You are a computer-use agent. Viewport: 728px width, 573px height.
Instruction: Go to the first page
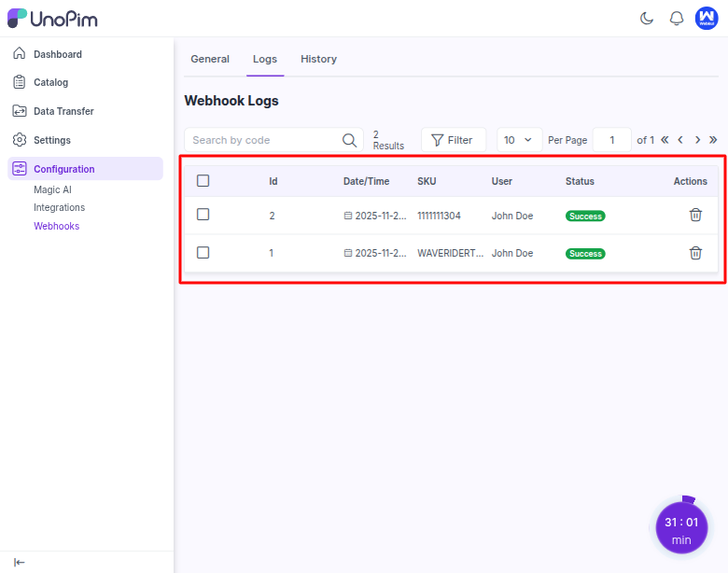[x=665, y=140]
